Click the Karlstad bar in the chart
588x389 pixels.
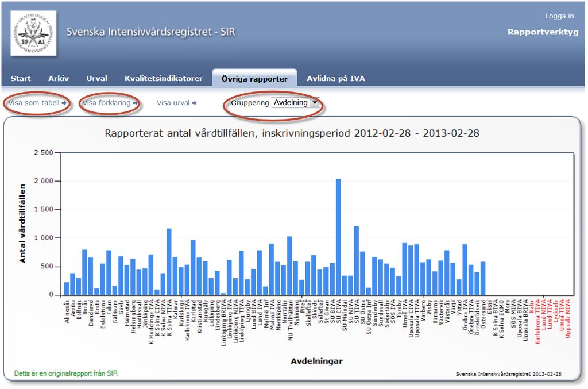point(193,267)
